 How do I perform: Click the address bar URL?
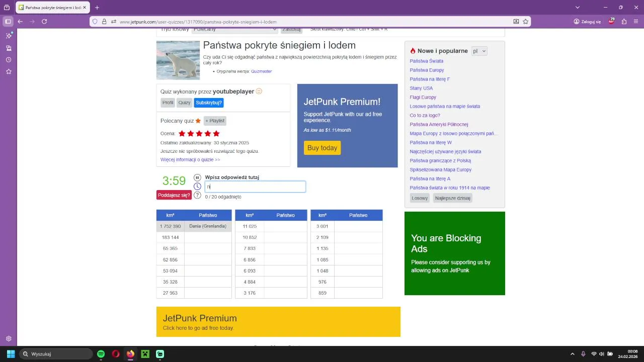[x=198, y=22]
